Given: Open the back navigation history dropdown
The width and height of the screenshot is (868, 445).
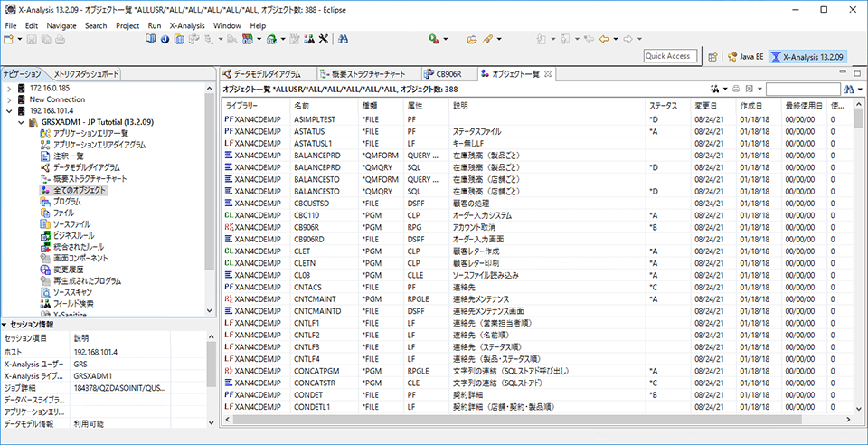Looking at the screenshot, I should (616, 39).
